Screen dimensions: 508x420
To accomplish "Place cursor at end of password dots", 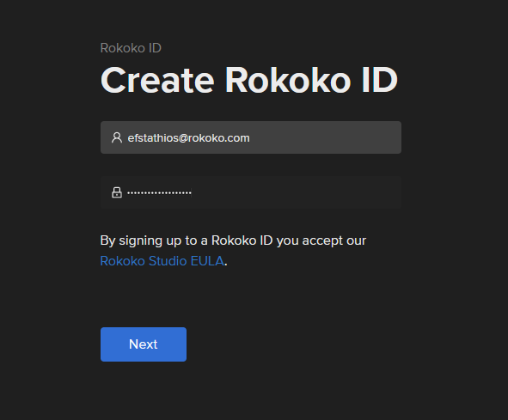I will [x=192, y=192].
